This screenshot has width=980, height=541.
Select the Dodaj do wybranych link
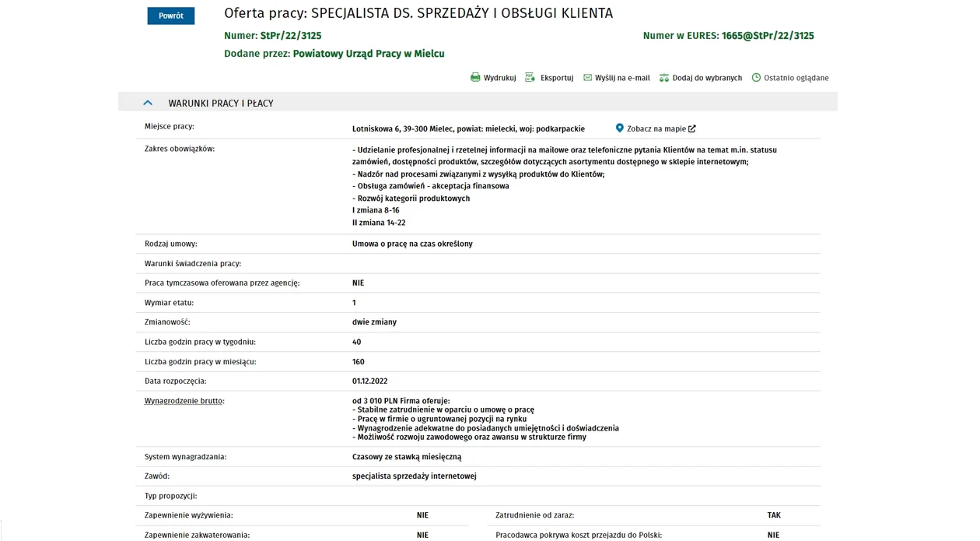coord(707,78)
